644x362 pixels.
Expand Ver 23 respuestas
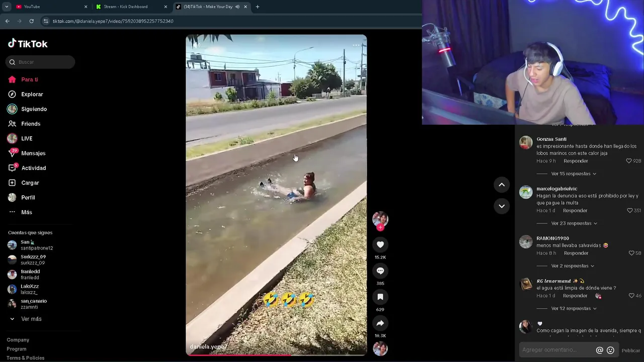[x=574, y=223]
